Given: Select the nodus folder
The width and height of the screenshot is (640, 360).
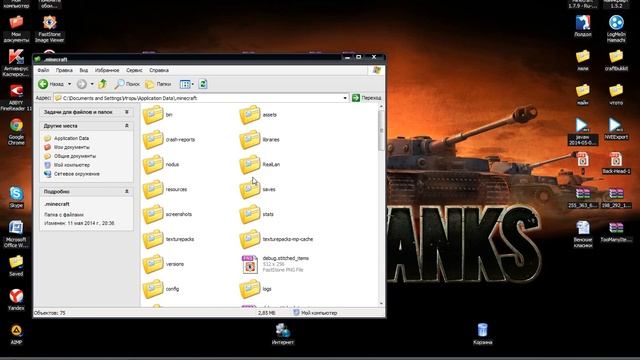Looking at the screenshot, I should 161,164.
